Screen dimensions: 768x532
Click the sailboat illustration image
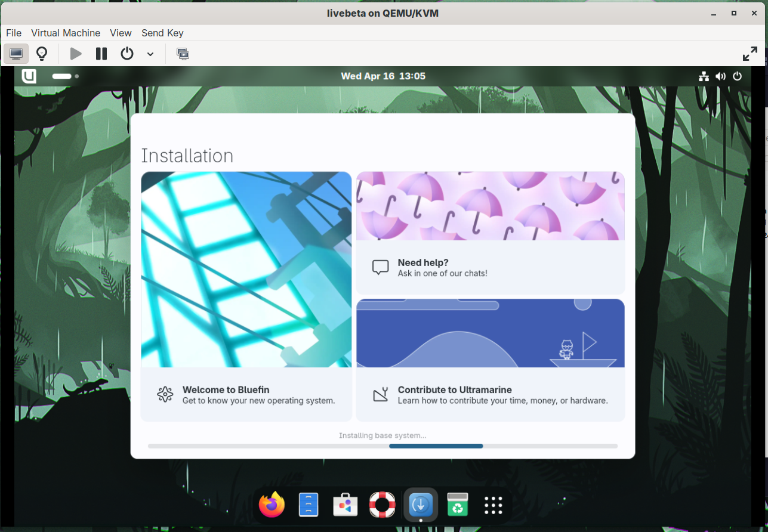point(491,333)
